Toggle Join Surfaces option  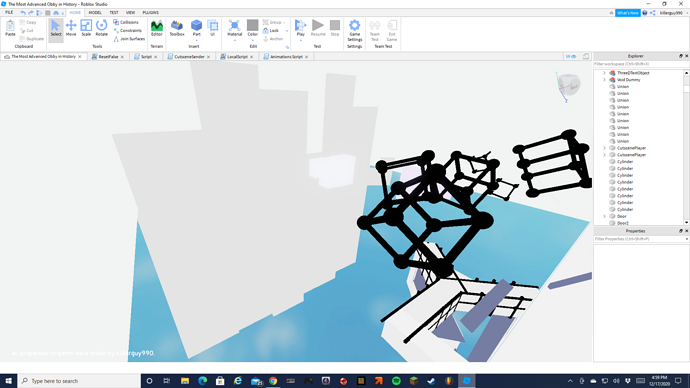[129, 39]
